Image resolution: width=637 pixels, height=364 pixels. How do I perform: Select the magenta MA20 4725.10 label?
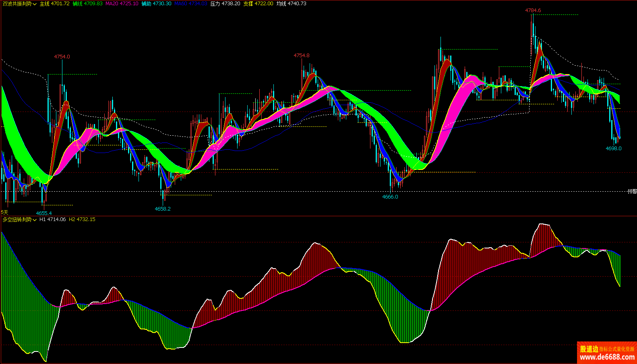pyautogui.click(x=122, y=4)
